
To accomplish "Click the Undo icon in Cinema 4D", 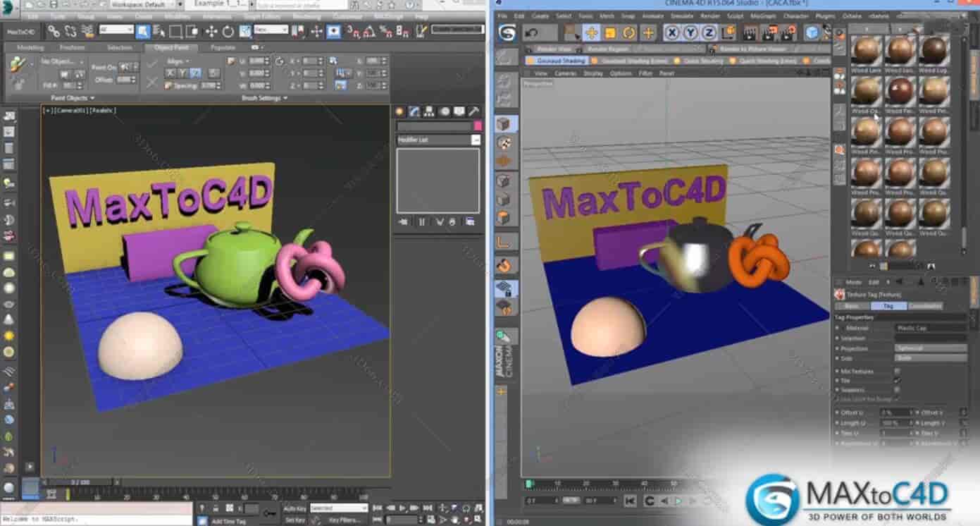I will 533,32.
